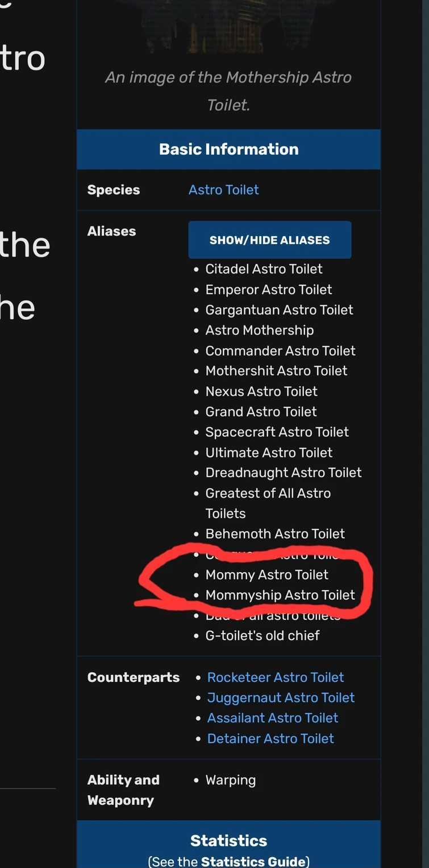The width and height of the screenshot is (429, 868).
Task: Select the Mommyship Astro Toilet alias entry
Action: coord(280,595)
